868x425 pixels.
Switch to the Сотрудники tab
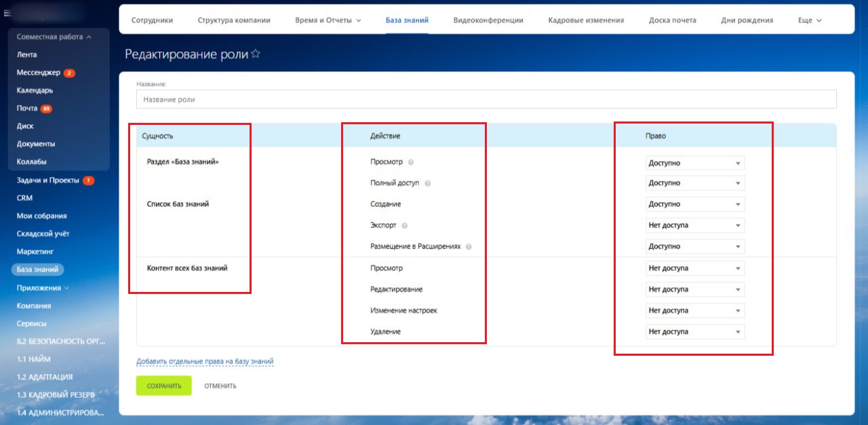(x=152, y=20)
